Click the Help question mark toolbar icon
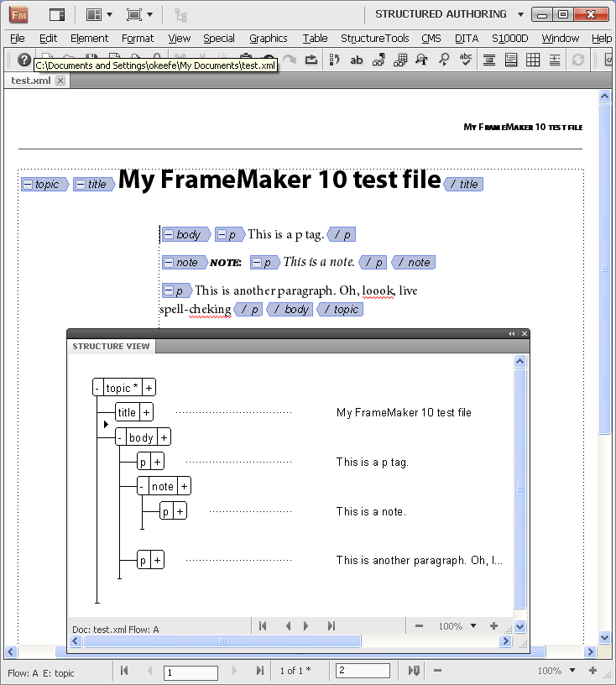The image size is (616, 685). [x=24, y=60]
